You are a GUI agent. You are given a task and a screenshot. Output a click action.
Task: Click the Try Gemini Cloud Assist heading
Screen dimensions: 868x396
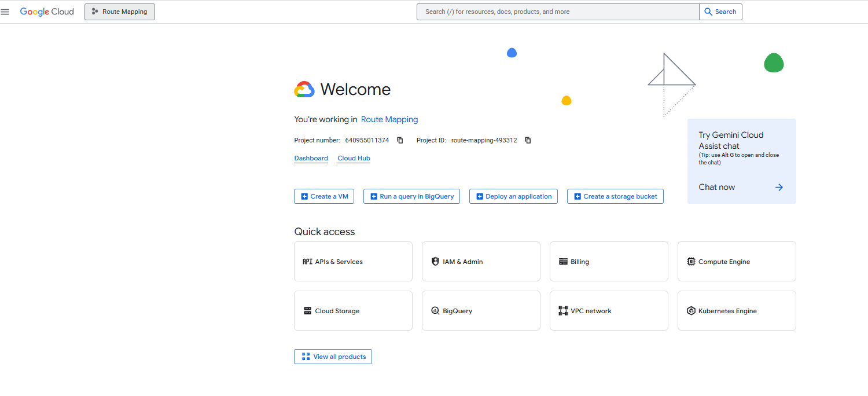tap(731, 140)
